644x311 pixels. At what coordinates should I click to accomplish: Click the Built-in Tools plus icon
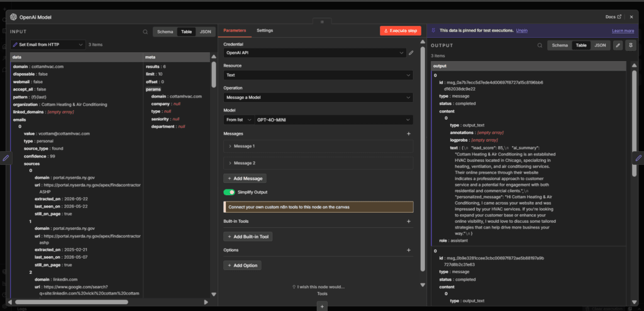(x=409, y=222)
